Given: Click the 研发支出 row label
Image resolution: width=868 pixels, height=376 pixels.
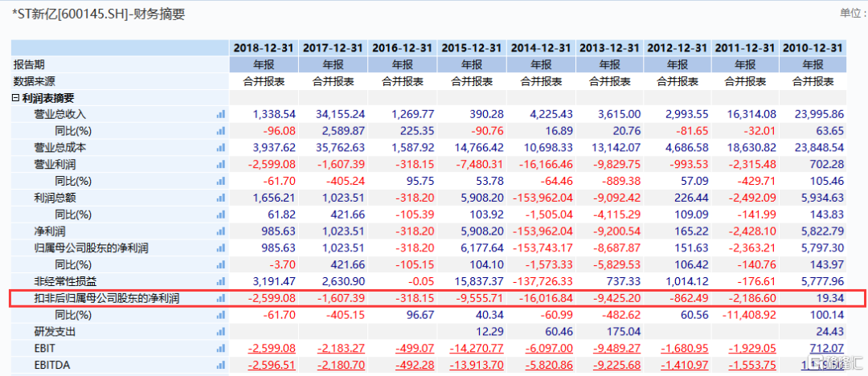Looking at the screenshot, I should (55, 333).
